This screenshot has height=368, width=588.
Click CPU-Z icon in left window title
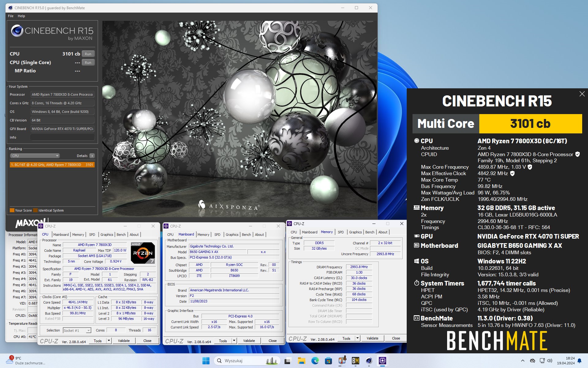41,226
